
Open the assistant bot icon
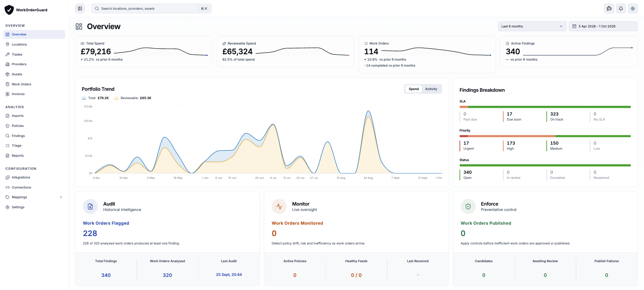tap(609, 9)
